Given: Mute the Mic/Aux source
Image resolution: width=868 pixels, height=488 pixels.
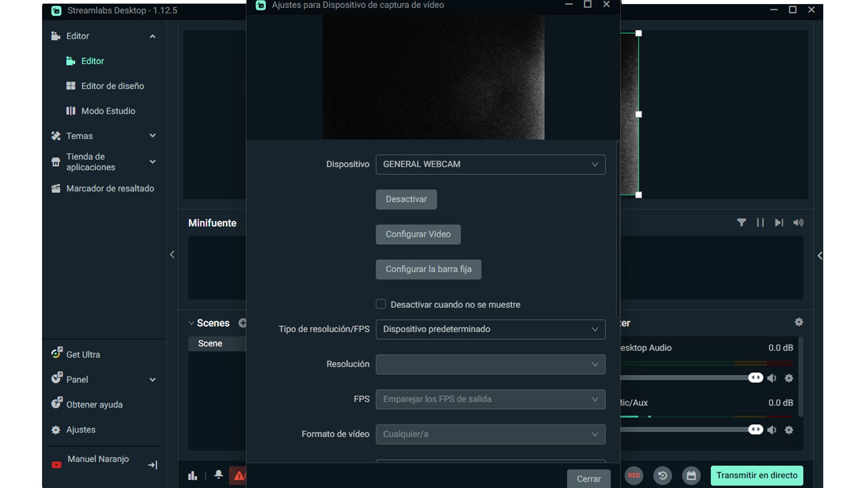Looking at the screenshot, I should click(772, 430).
